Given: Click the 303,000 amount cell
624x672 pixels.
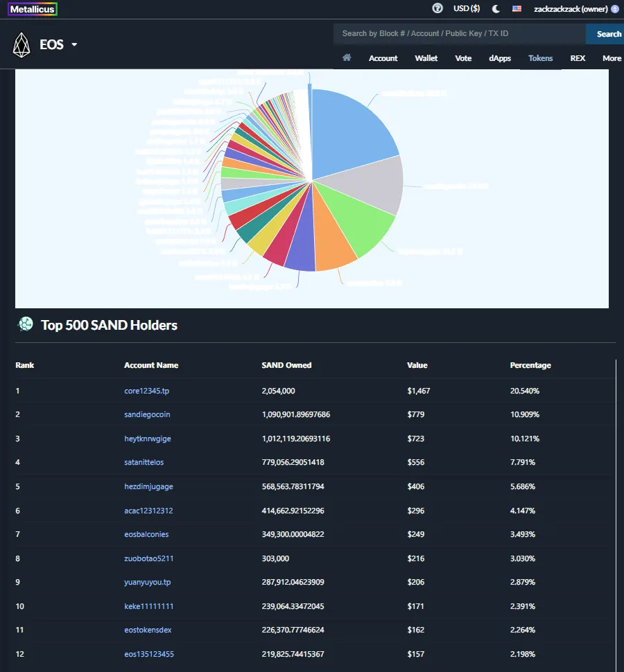Looking at the screenshot, I should [x=275, y=558].
